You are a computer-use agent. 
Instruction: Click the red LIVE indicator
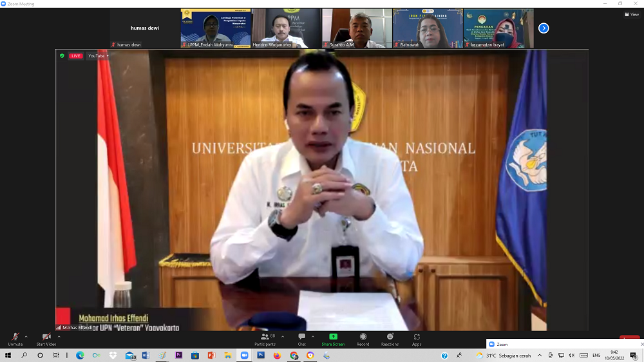(x=76, y=56)
